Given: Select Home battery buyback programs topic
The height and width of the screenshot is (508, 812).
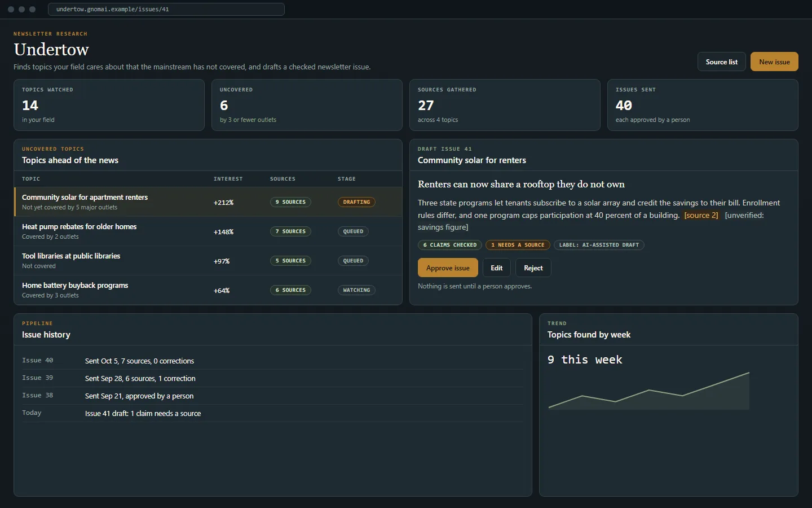Looking at the screenshot, I should 208,290.
